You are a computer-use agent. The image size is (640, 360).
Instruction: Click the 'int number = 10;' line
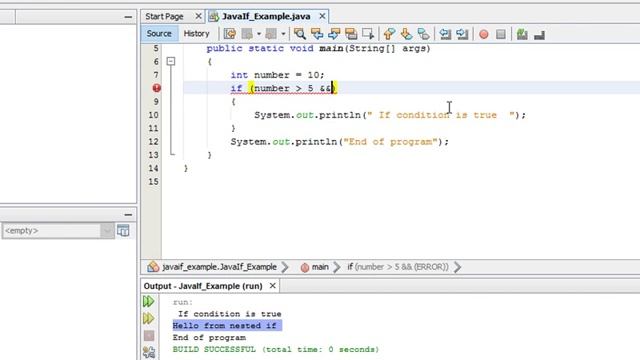[277, 75]
